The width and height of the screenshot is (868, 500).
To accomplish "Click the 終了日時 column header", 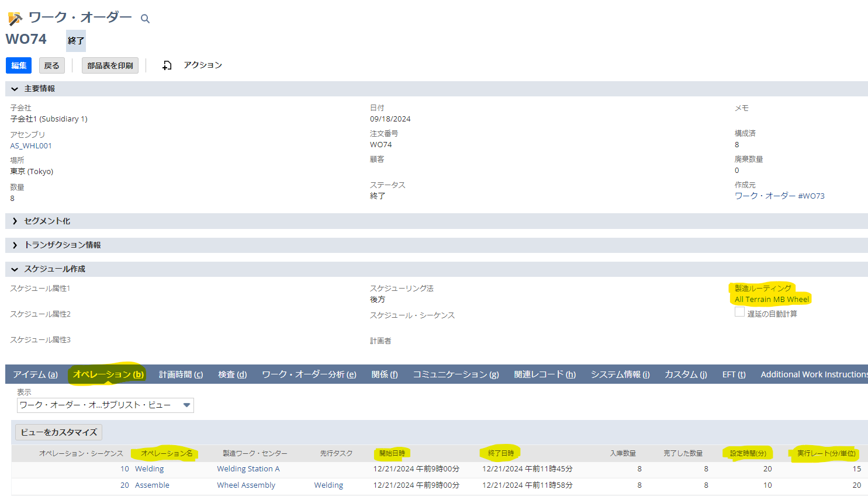I will 501,453.
